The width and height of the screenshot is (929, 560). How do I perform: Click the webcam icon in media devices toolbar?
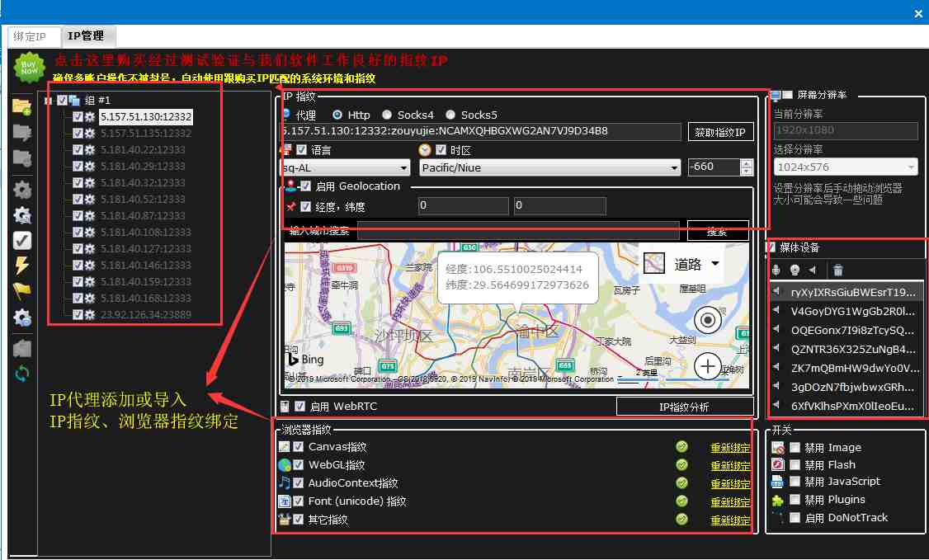tap(795, 271)
